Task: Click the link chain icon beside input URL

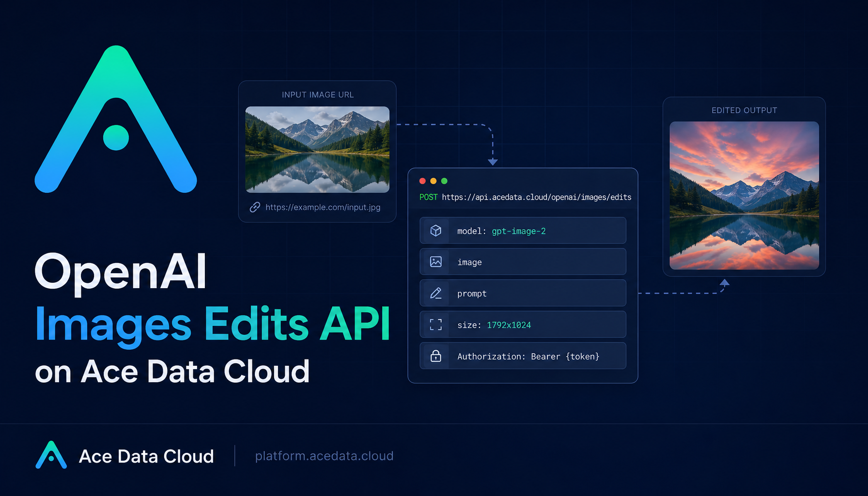Action: tap(255, 207)
